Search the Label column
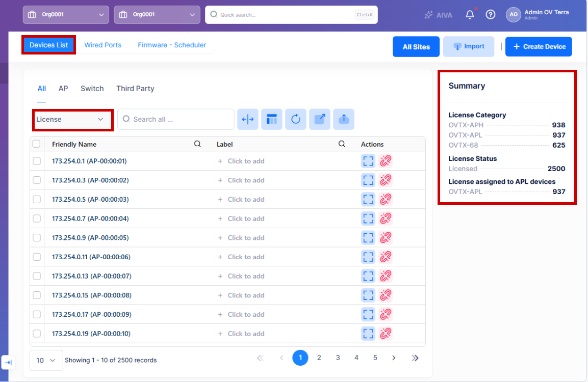Screen dimensions: 588x382 click(x=342, y=144)
